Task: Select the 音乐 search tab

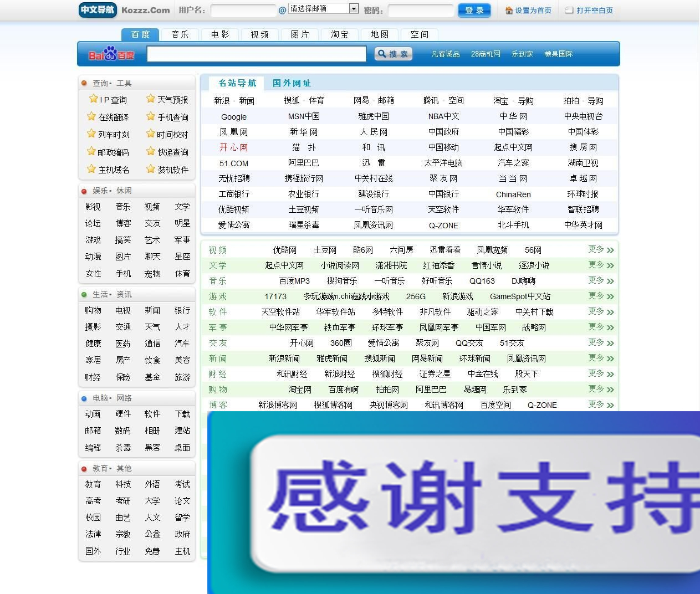Action: [x=180, y=34]
